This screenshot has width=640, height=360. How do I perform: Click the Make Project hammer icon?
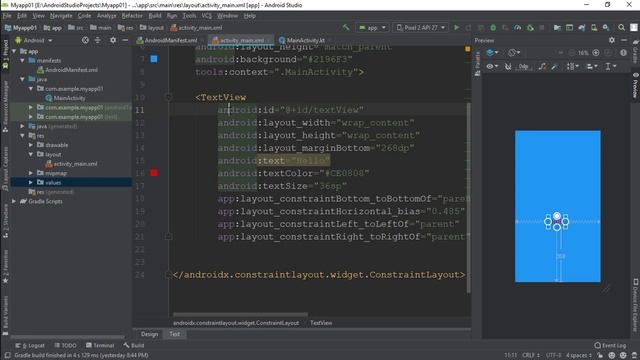(x=346, y=28)
